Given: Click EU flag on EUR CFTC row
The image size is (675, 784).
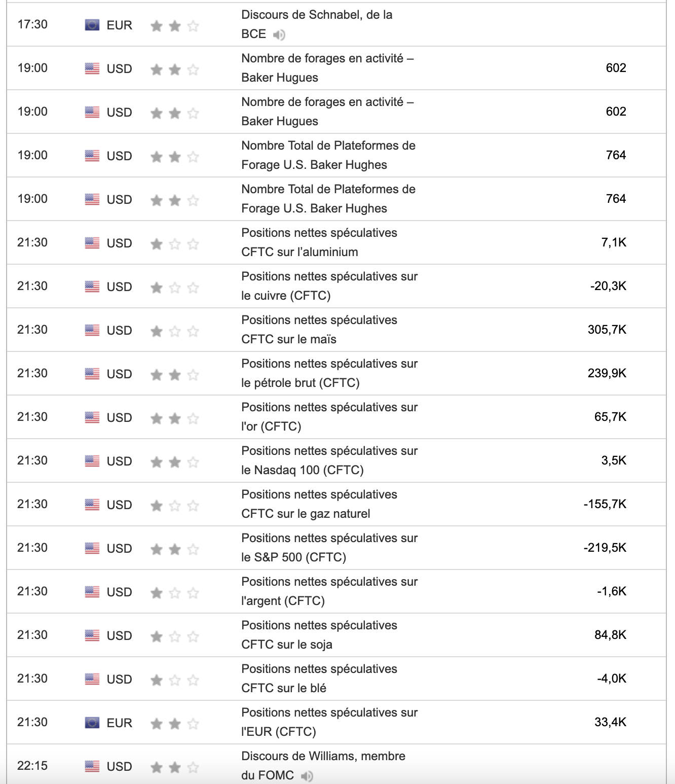Looking at the screenshot, I should coord(92,723).
